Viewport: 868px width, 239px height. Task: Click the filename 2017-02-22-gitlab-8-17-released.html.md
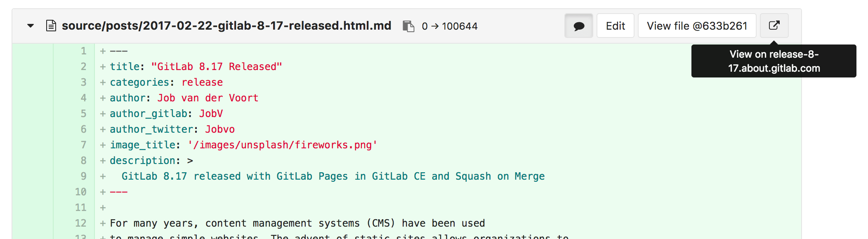click(x=226, y=26)
